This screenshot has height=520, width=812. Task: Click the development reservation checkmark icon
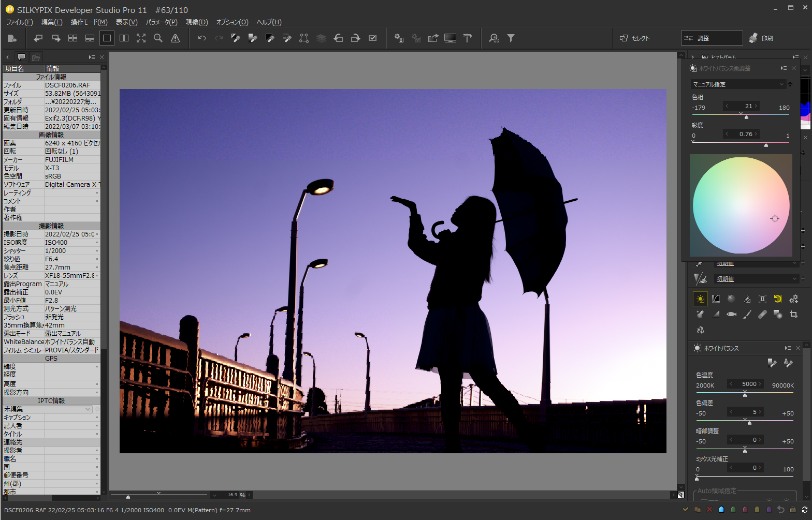tap(372, 38)
